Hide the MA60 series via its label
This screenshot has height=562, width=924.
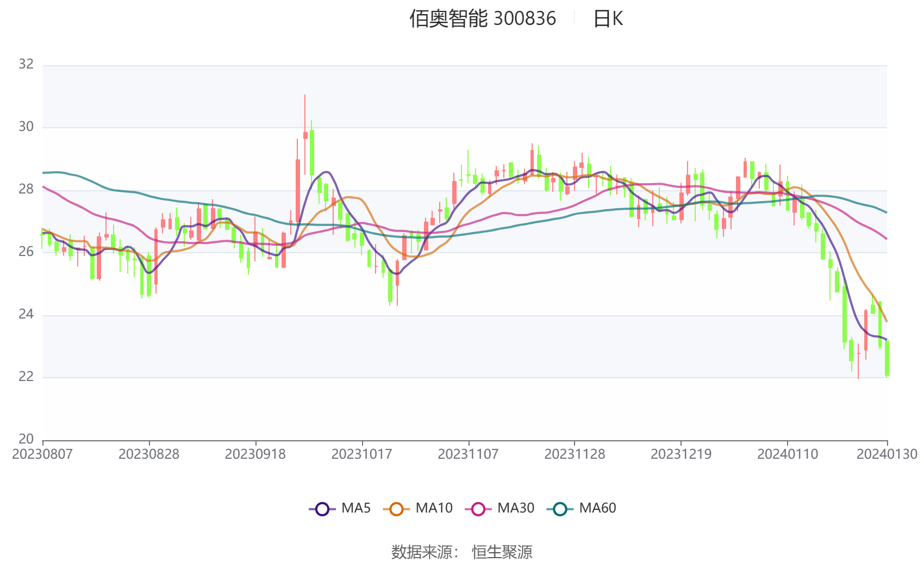(597, 508)
